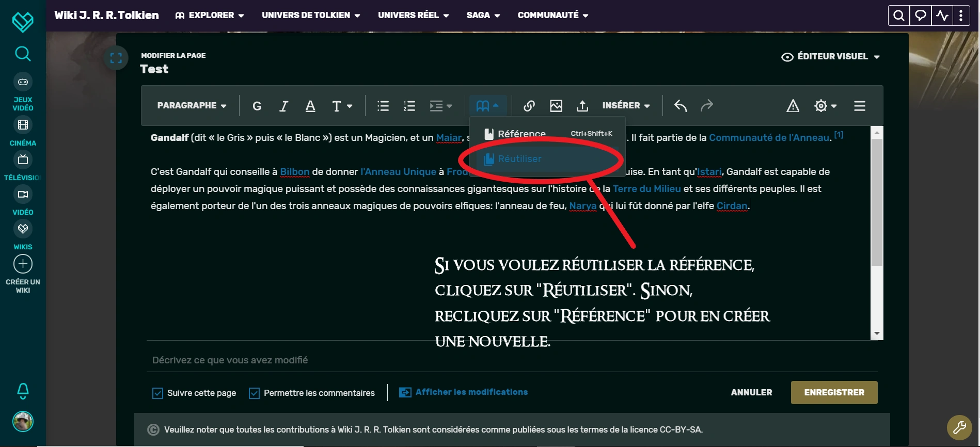Expand the Explorer navigation menu
Screen dimensions: 980x447
pos(210,15)
